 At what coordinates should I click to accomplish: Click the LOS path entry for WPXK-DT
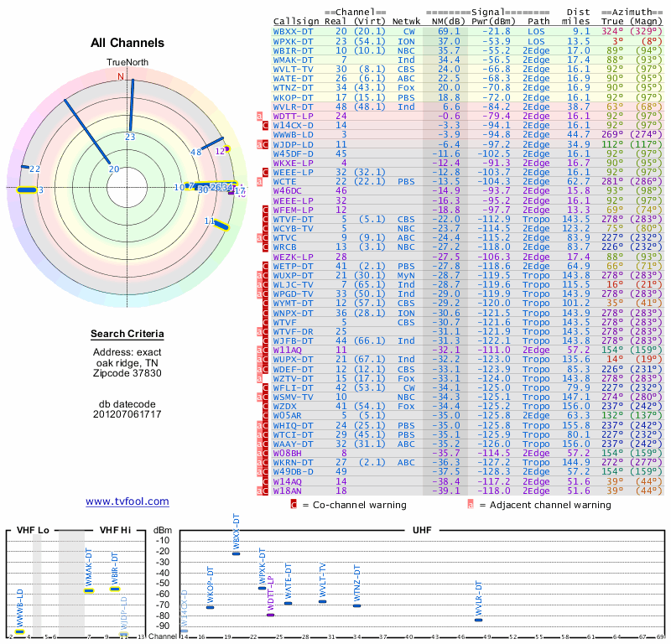click(536, 41)
